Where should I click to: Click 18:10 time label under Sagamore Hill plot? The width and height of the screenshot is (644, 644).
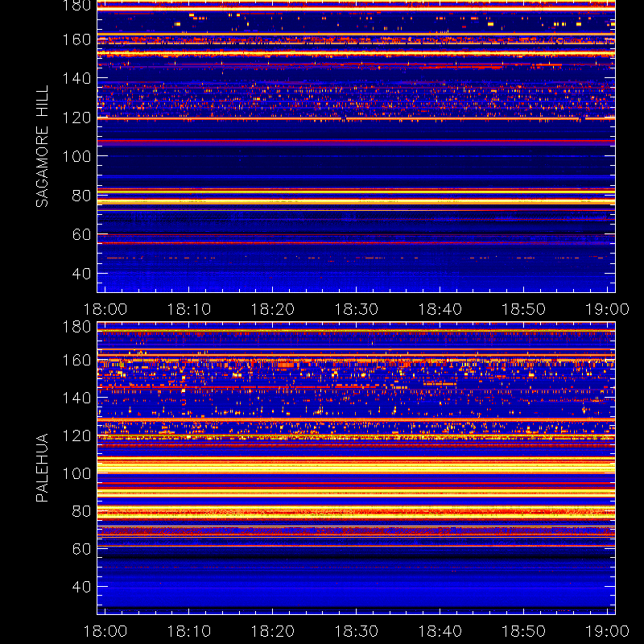pyautogui.click(x=188, y=309)
